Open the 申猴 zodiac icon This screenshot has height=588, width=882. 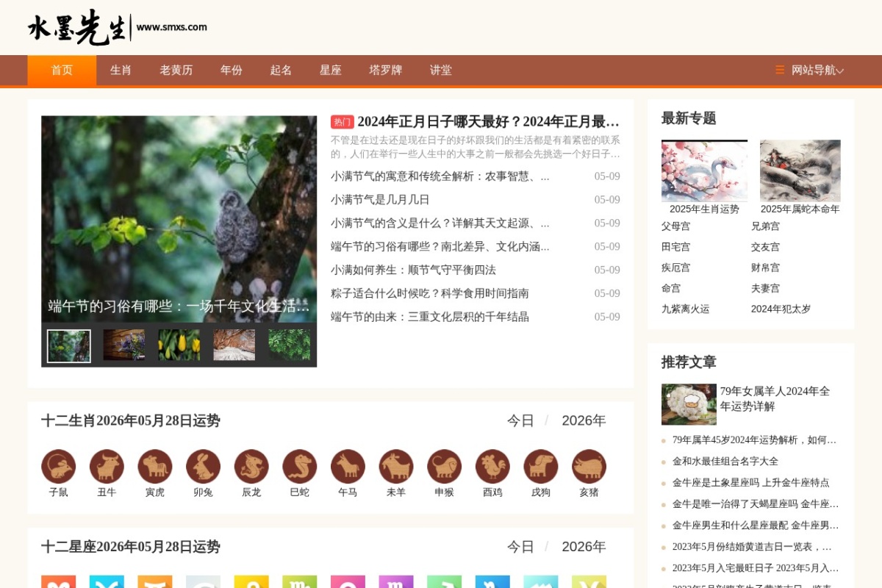[x=445, y=467]
